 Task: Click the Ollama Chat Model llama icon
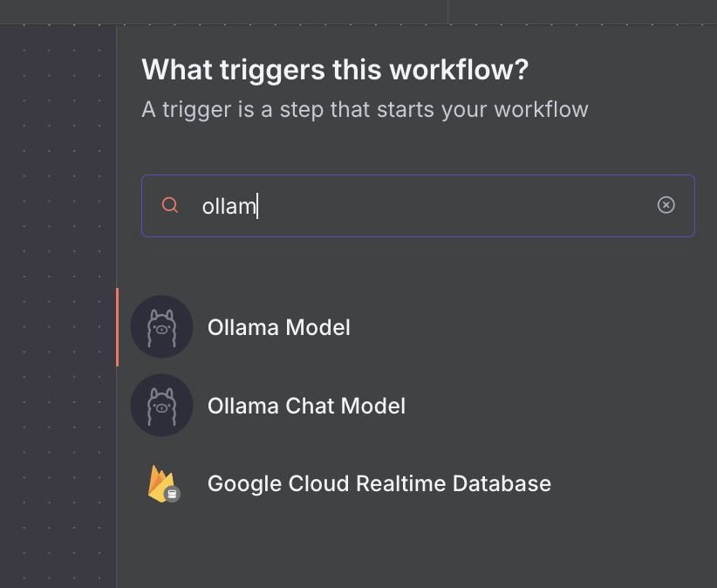[x=161, y=405]
